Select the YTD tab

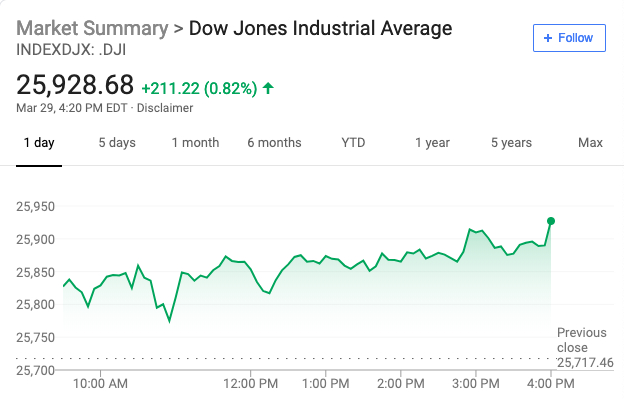point(353,142)
